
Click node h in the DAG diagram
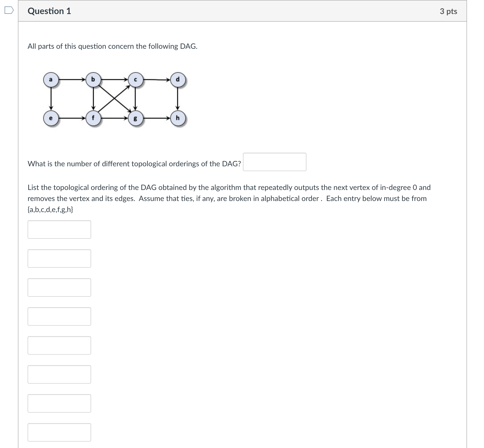click(x=178, y=118)
